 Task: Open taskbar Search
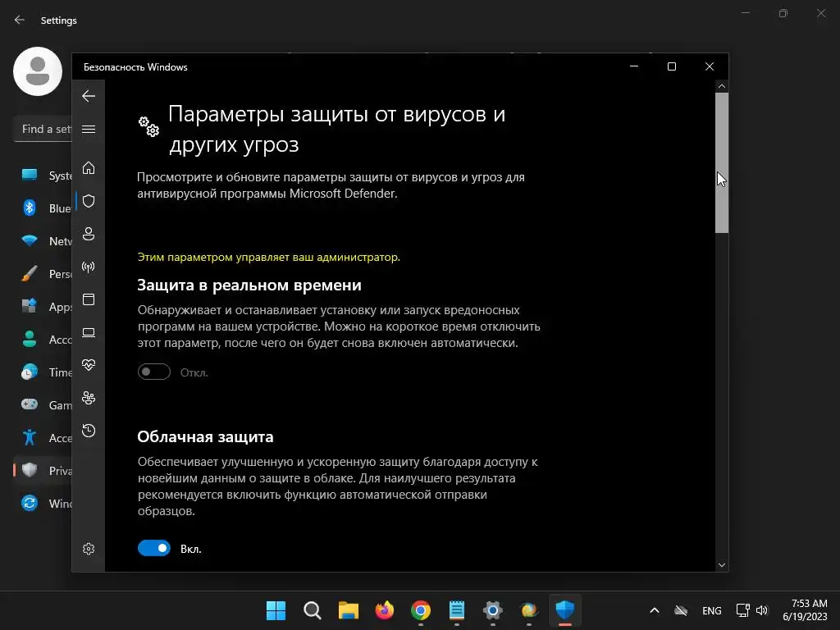[x=313, y=610]
